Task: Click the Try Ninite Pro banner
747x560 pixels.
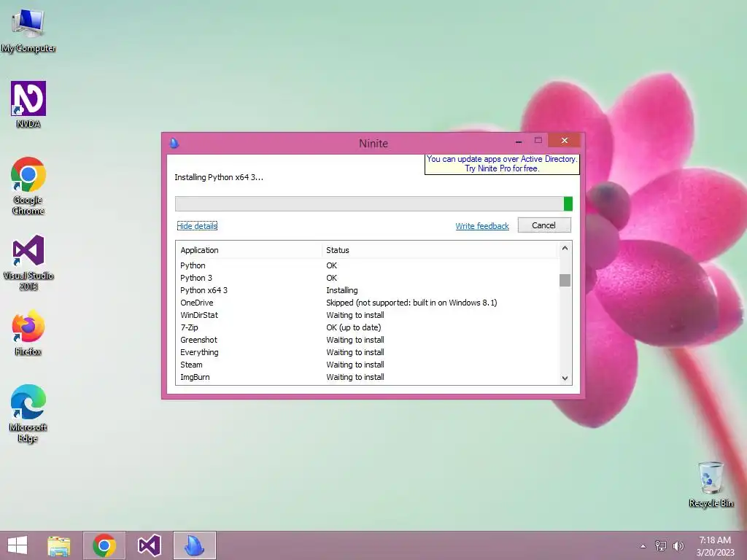Action: click(x=502, y=164)
